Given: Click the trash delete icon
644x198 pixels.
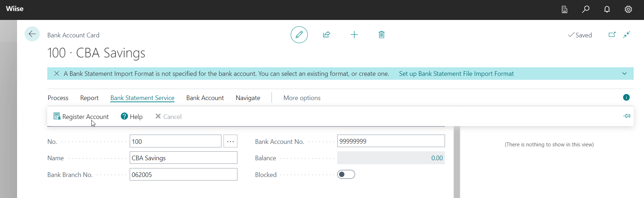Looking at the screenshot, I should pyautogui.click(x=381, y=35).
